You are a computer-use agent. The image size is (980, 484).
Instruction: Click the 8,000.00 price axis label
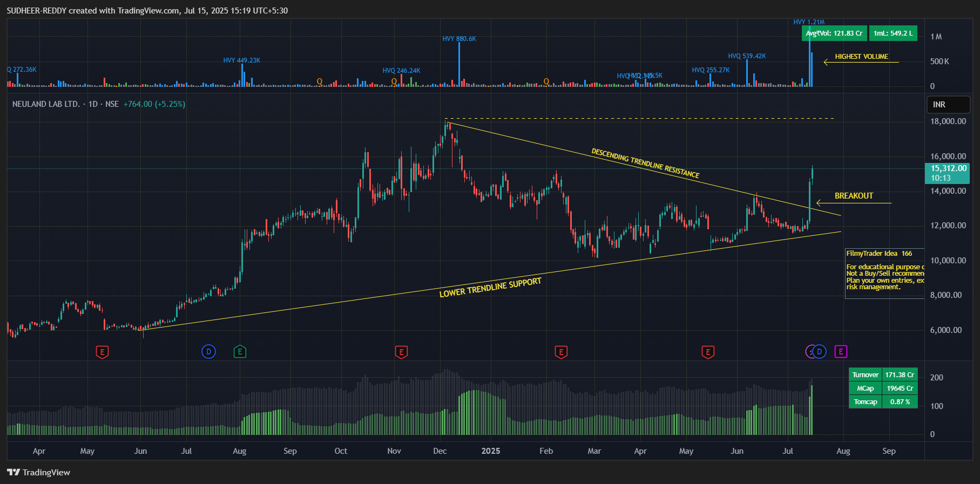[x=946, y=295]
